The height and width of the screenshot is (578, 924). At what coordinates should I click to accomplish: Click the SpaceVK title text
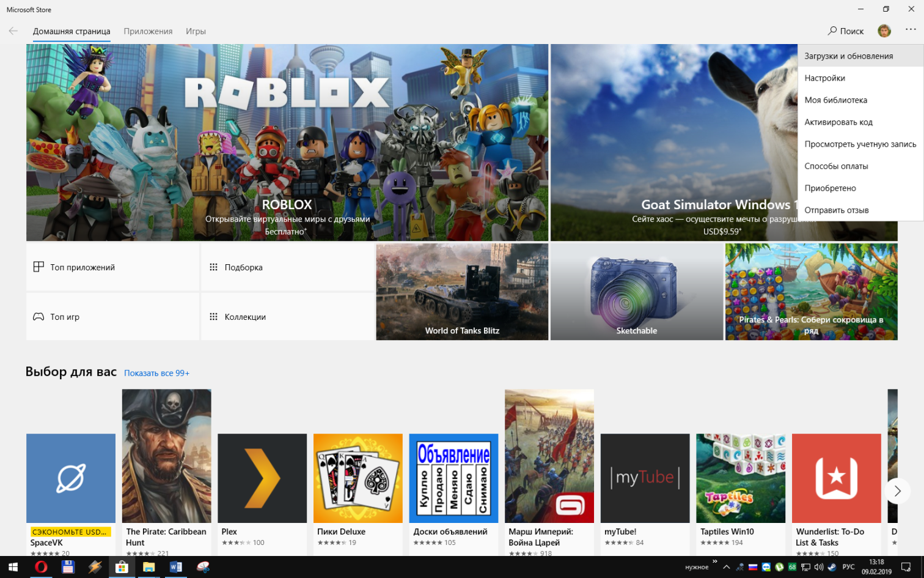(46, 543)
